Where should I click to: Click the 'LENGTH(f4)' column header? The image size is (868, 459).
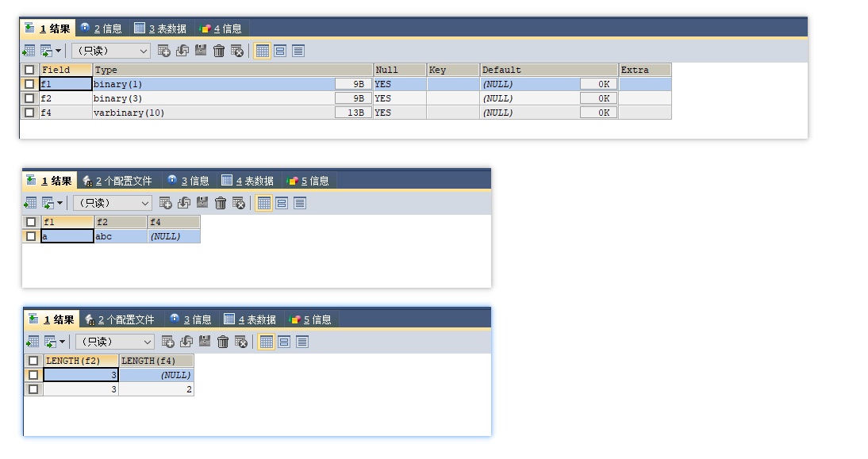[x=156, y=361]
